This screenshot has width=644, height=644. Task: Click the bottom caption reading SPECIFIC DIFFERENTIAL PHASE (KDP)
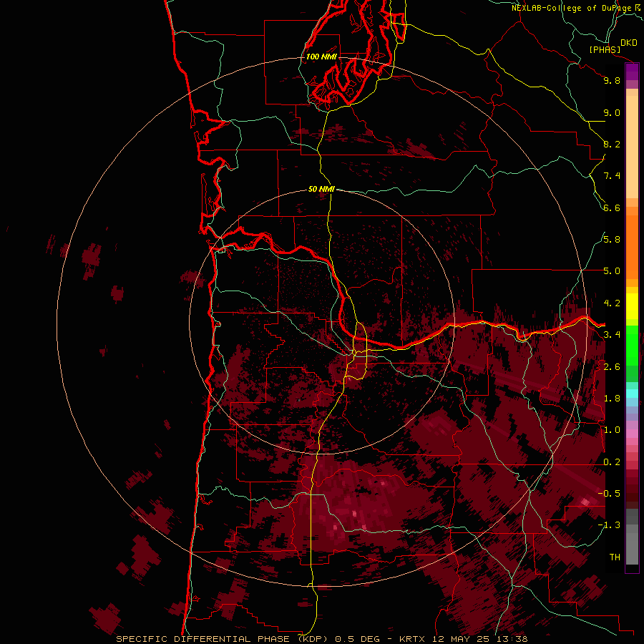(x=222, y=639)
